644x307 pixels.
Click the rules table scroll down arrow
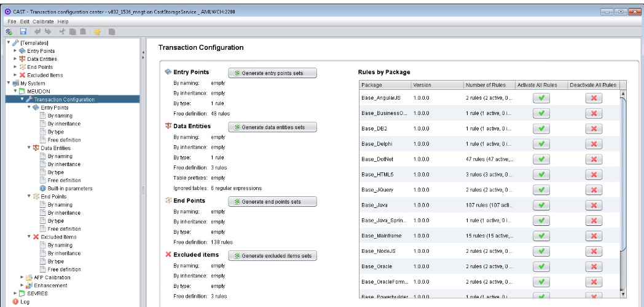[x=623, y=294]
